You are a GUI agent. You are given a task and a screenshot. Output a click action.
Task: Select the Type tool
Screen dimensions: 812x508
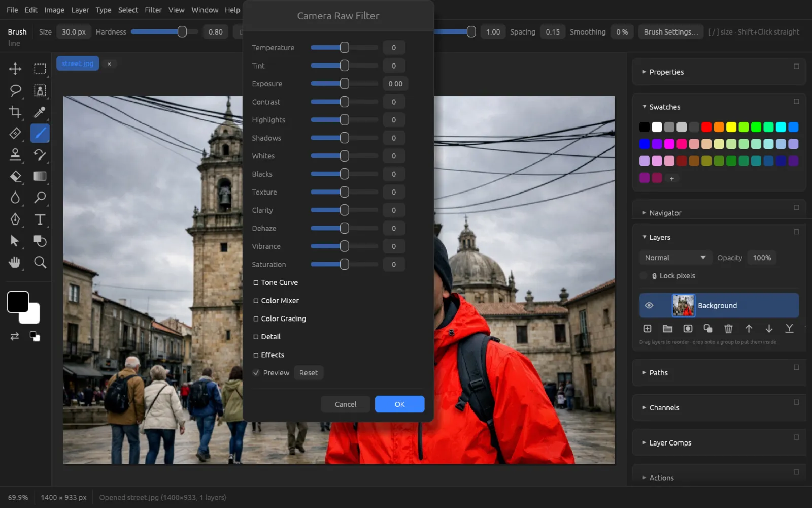(x=40, y=219)
